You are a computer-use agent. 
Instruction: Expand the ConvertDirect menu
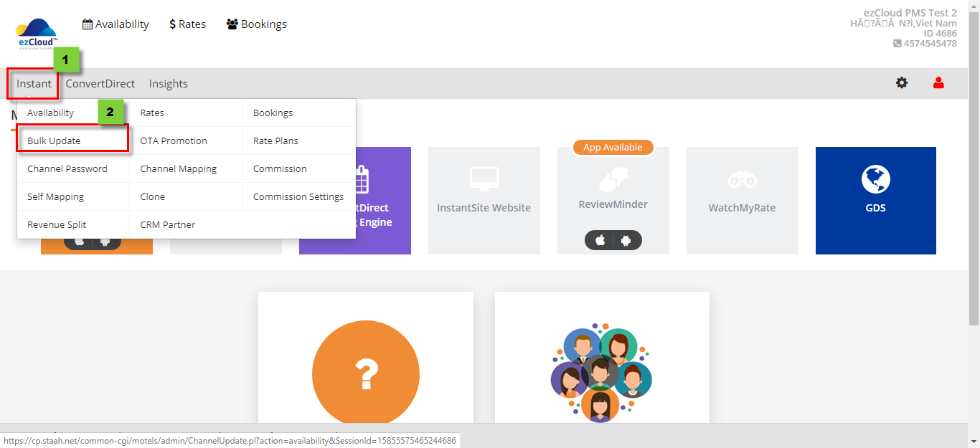(x=100, y=84)
